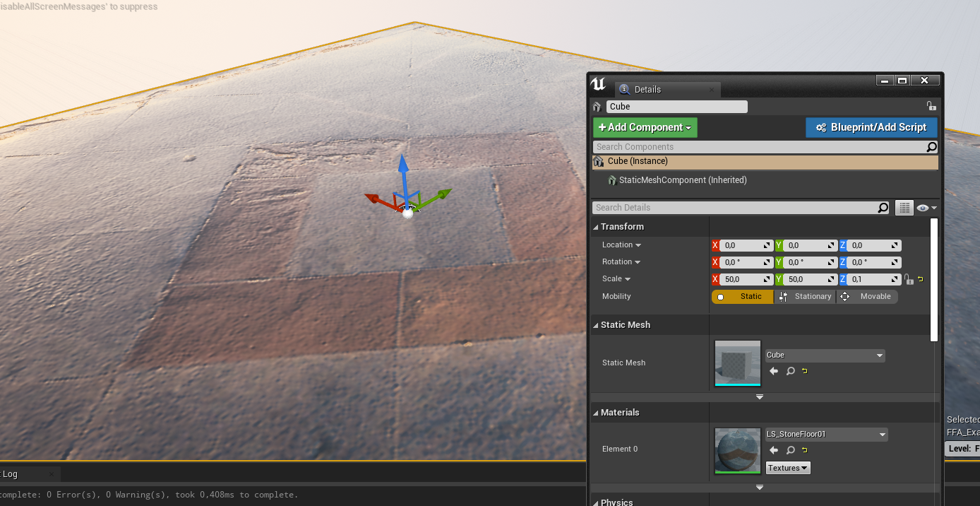Screen dimensions: 980x506
Task: Reset Element 0 material to default
Action: coord(804,450)
